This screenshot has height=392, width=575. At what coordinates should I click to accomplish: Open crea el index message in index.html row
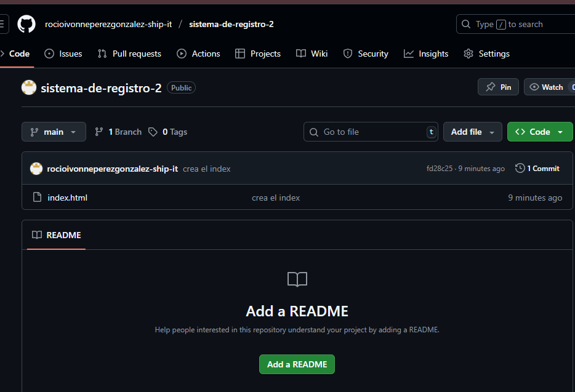click(x=276, y=198)
